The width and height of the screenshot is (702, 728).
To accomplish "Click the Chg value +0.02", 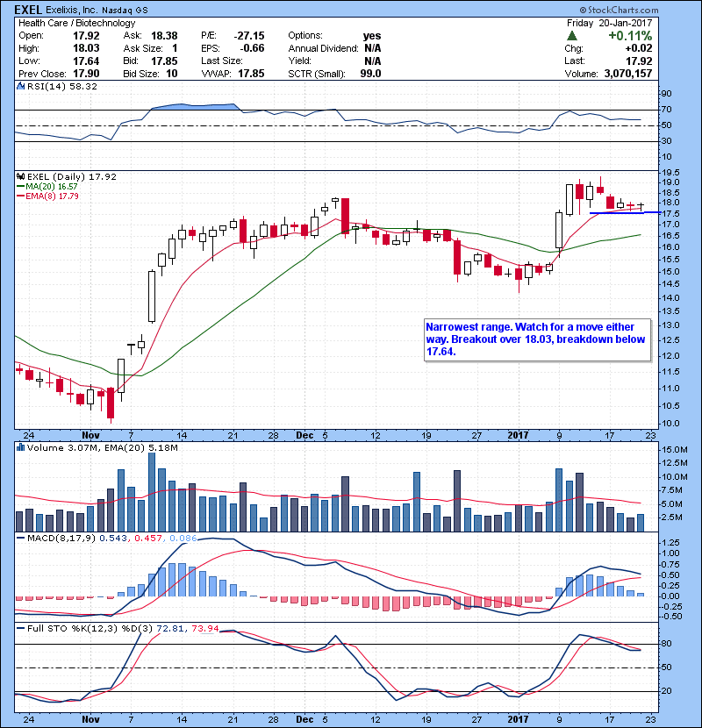I will point(639,48).
